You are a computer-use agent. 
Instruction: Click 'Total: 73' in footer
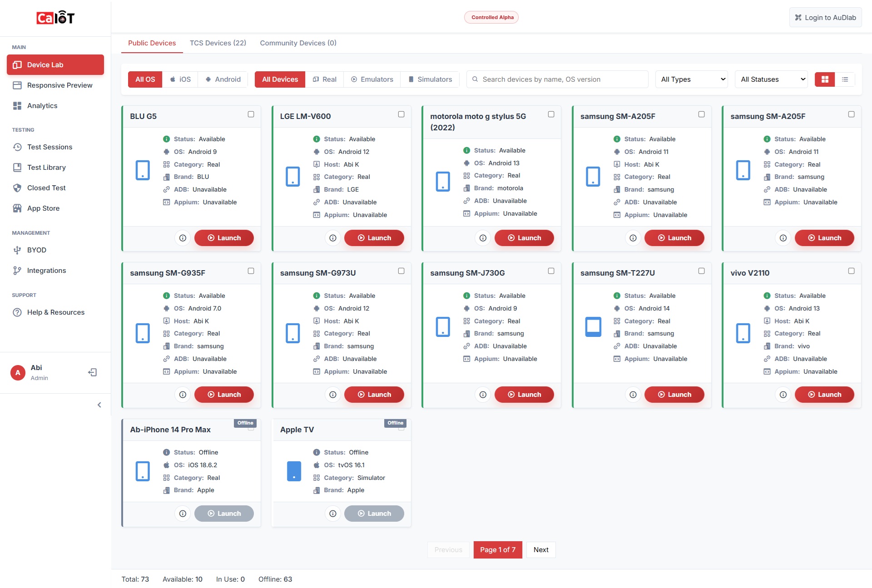(135, 579)
